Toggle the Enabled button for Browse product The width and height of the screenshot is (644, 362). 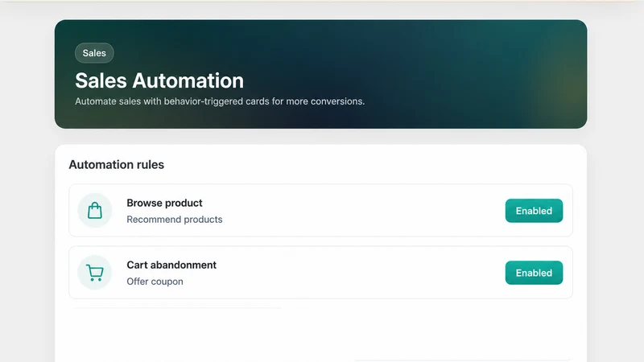tap(534, 211)
